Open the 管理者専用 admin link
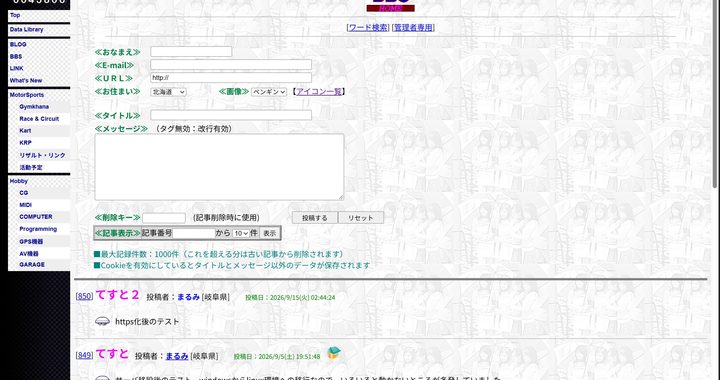 coord(413,28)
